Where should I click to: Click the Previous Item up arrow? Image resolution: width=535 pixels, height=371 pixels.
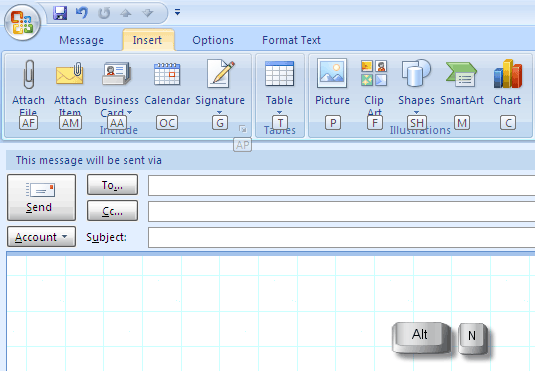point(126,13)
